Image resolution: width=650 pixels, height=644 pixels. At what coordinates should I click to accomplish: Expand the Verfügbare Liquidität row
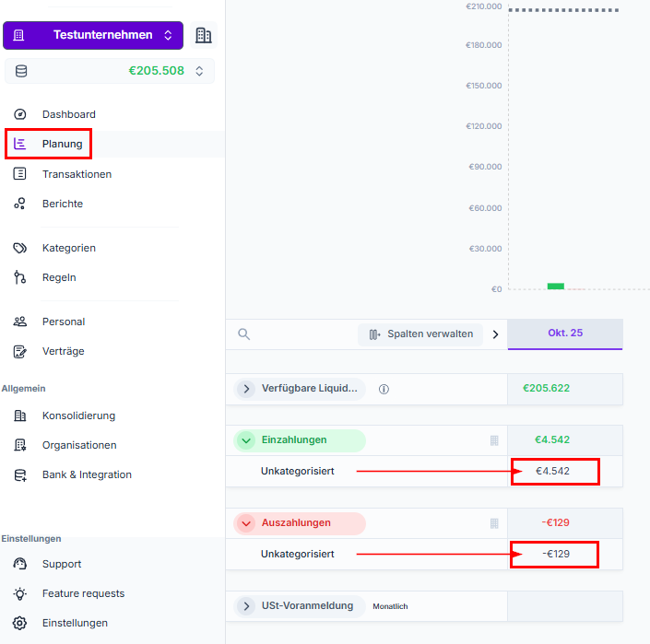[246, 389]
